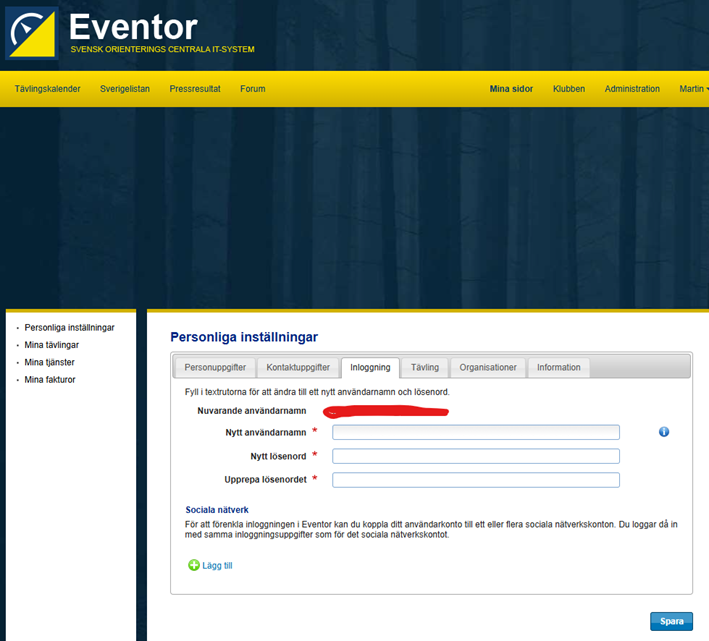Open the Organisationer tab

(x=488, y=367)
